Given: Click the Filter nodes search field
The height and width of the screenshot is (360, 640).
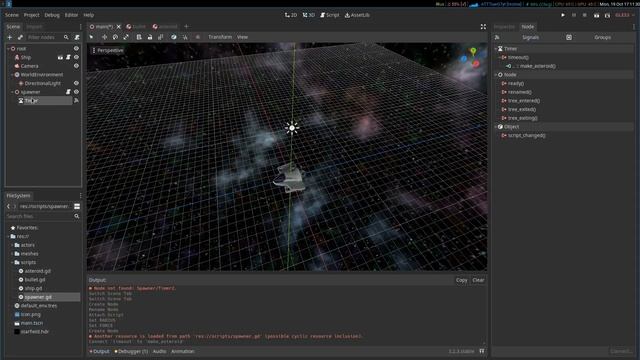Looking at the screenshot, I should (x=47, y=37).
